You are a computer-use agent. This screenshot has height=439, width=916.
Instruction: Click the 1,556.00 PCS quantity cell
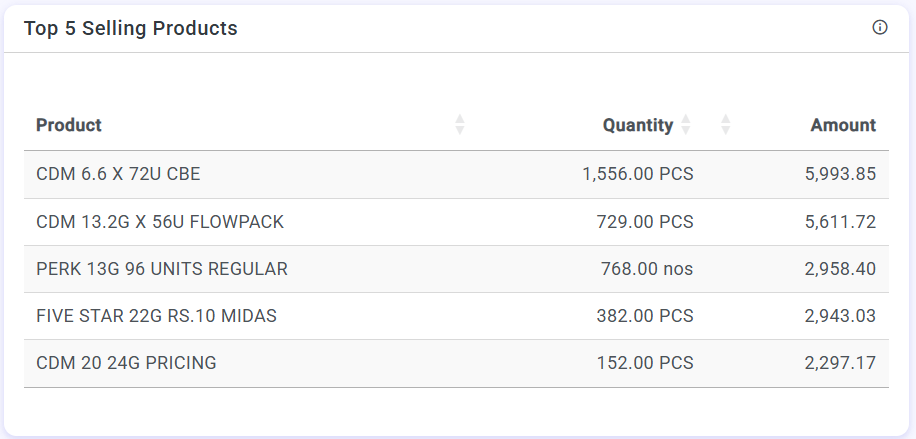[x=637, y=174]
